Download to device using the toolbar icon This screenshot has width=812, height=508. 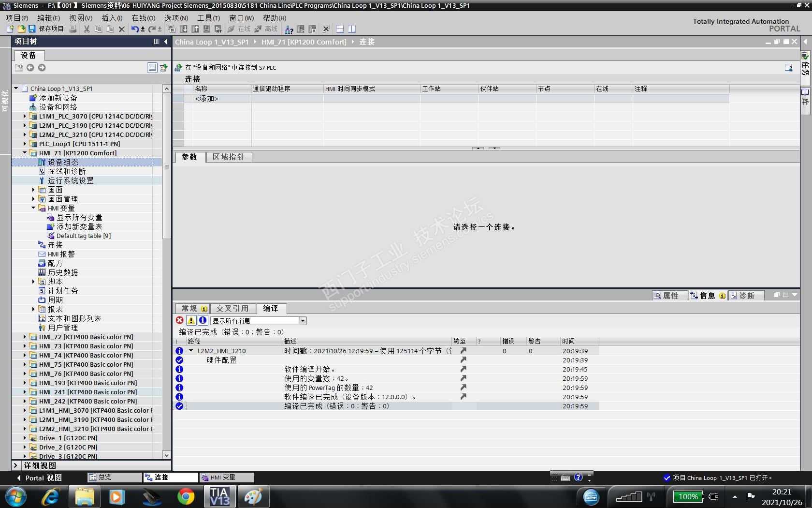[184, 29]
